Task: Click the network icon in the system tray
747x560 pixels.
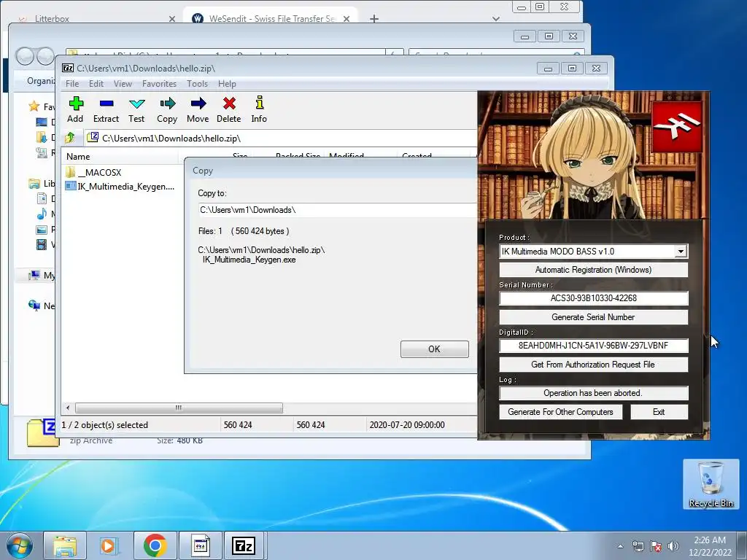Action: coord(638,546)
